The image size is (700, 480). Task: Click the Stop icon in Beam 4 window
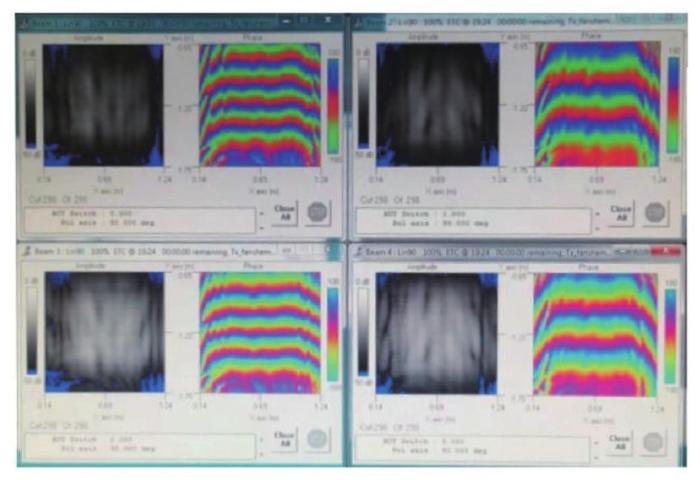653,443
